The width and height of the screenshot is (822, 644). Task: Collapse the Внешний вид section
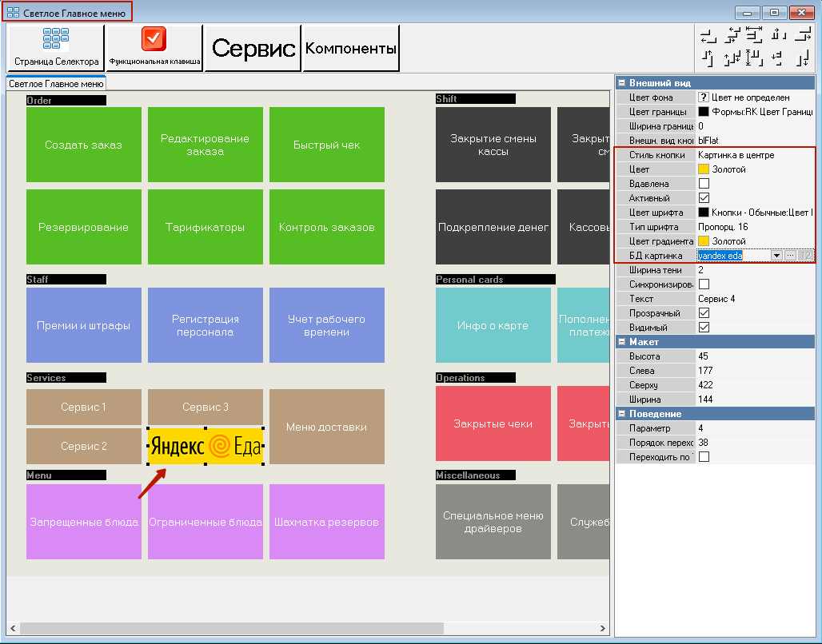pyautogui.click(x=622, y=83)
